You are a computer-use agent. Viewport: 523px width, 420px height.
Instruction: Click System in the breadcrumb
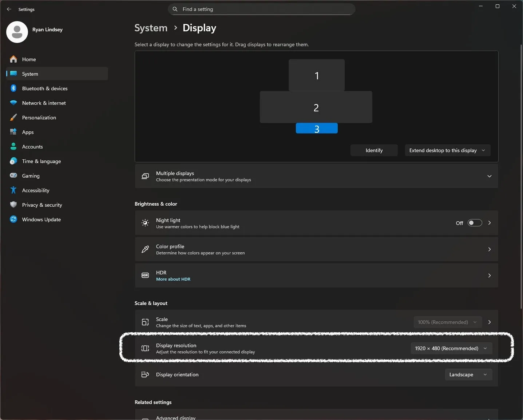(x=151, y=28)
